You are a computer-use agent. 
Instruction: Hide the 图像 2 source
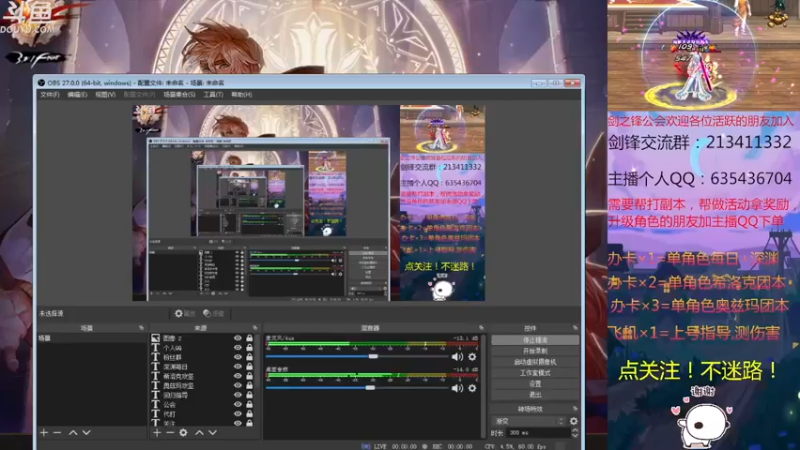click(238, 338)
